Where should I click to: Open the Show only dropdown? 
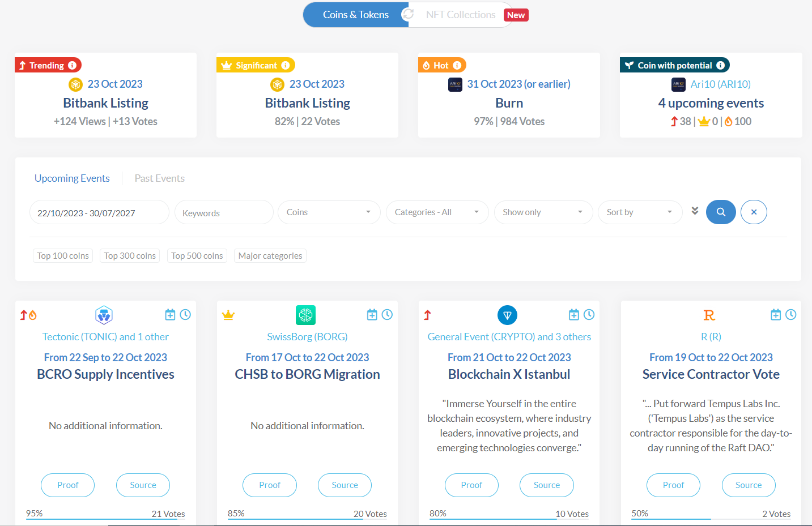pyautogui.click(x=543, y=212)
